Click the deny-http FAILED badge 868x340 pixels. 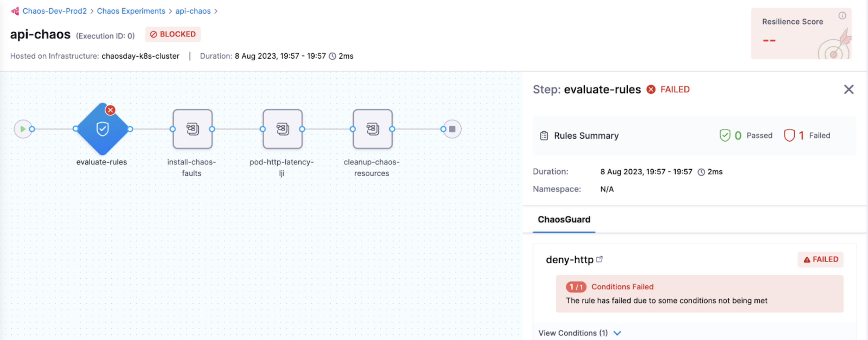pos(821,259)
